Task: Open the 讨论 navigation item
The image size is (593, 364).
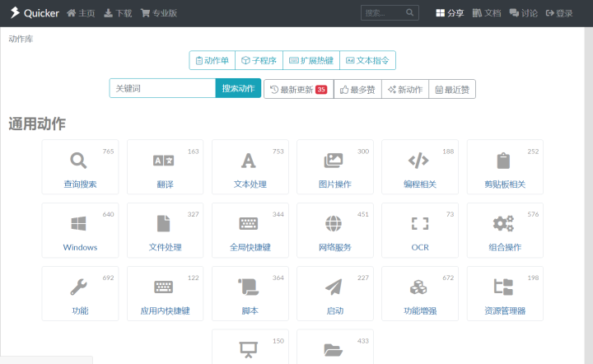Action: [x=524, y=13]
